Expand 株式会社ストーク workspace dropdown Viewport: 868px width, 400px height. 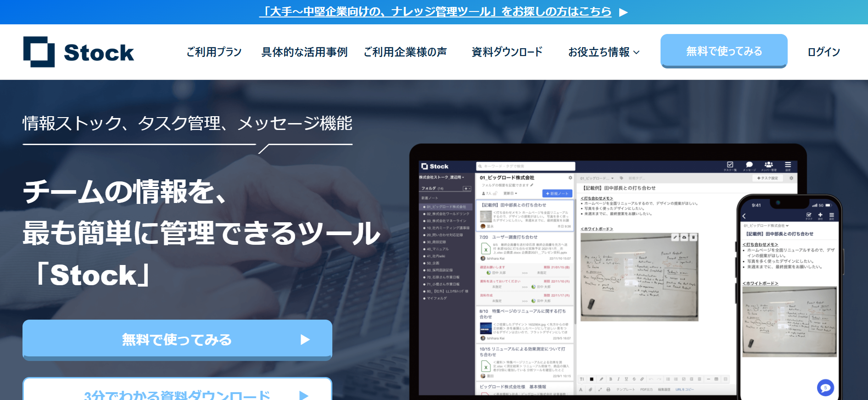442,177
